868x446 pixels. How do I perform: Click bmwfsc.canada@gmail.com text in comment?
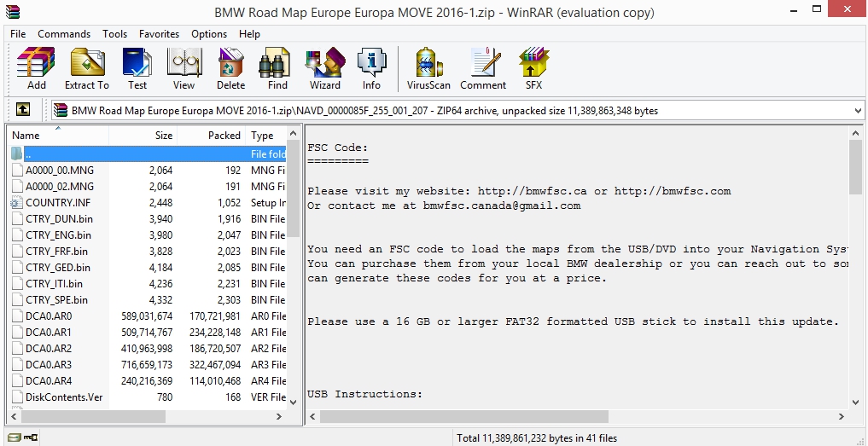[x=502, y=206]
